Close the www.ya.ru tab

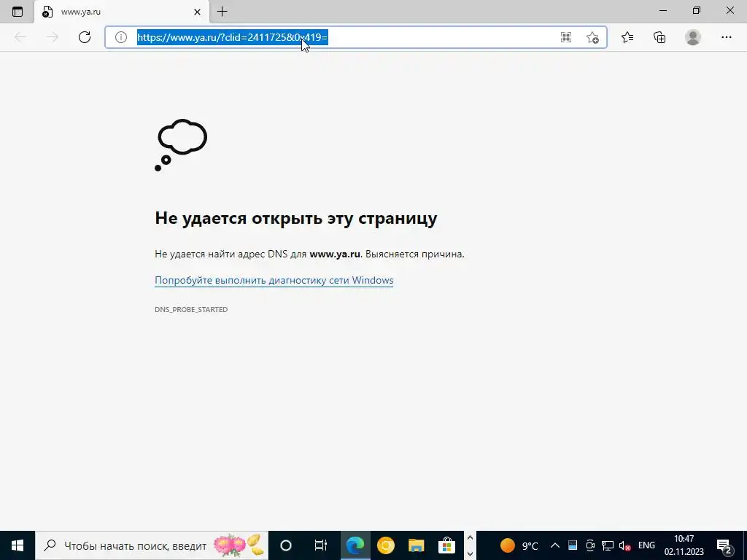(197, 12)
